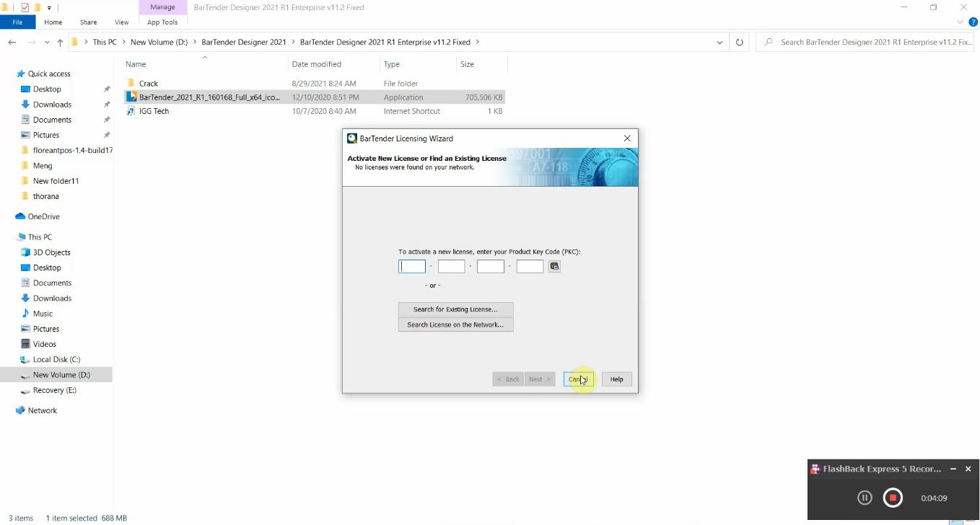This screenshot has height=525, width=980.
Task: Stop the FlashBack Express recording
Action: click(x=893, y=498)
